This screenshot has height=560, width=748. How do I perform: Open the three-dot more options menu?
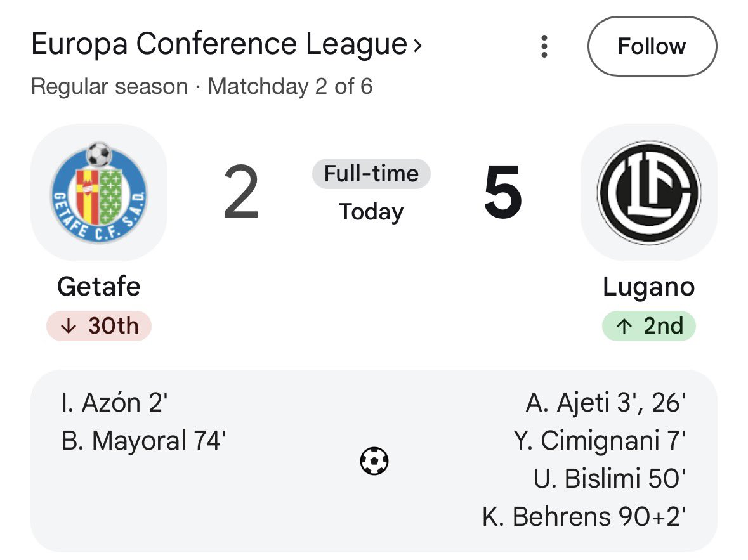(x=544, y=46)
